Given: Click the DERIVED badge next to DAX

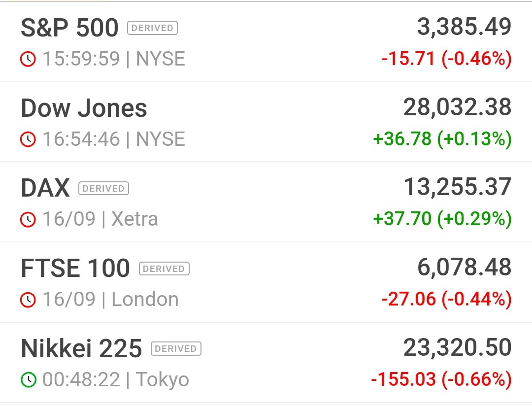Looking at the screenshot, I should [103, 188].
